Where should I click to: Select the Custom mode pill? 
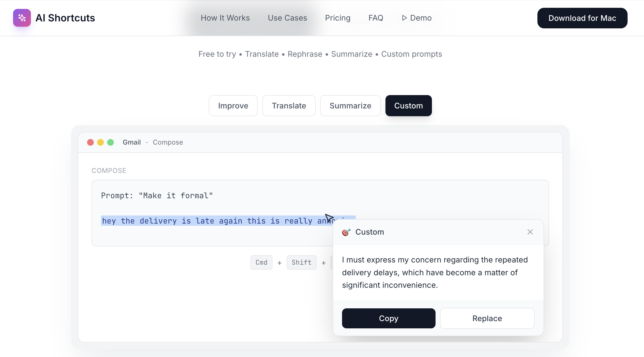click(408, 106)
